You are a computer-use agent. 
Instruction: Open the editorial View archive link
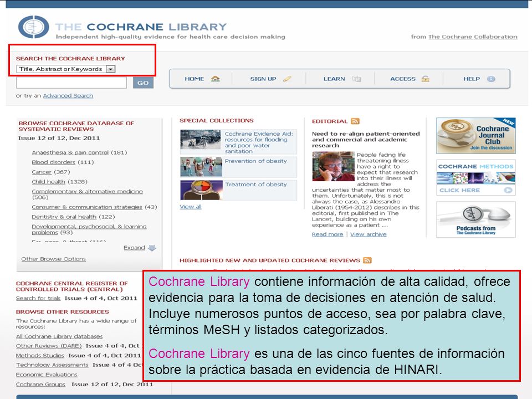click(x=369, y=234)
